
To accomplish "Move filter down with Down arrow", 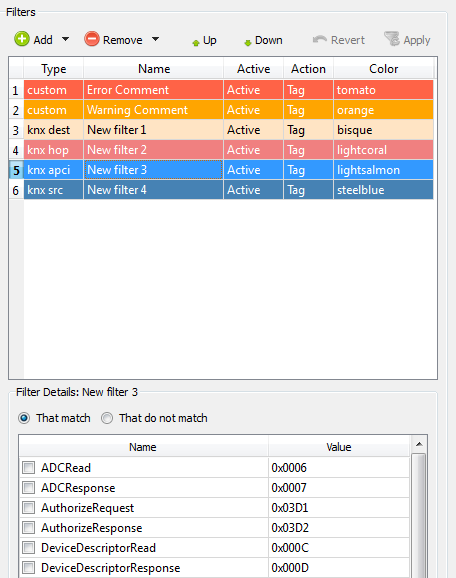I will coord(248,43).
